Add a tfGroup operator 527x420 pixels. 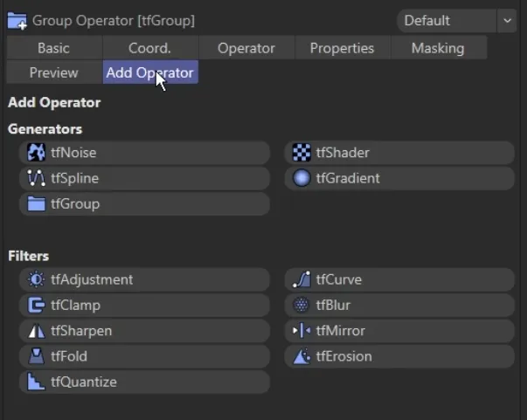pos(144,203)
